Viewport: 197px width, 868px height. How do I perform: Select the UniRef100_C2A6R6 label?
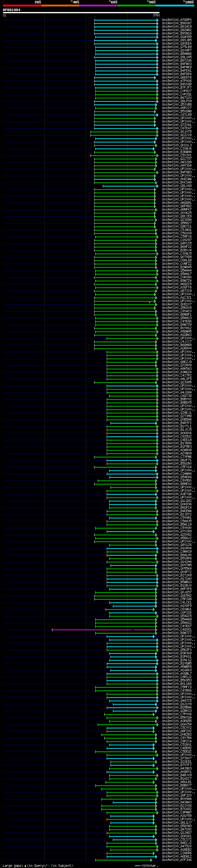(176, 853)
